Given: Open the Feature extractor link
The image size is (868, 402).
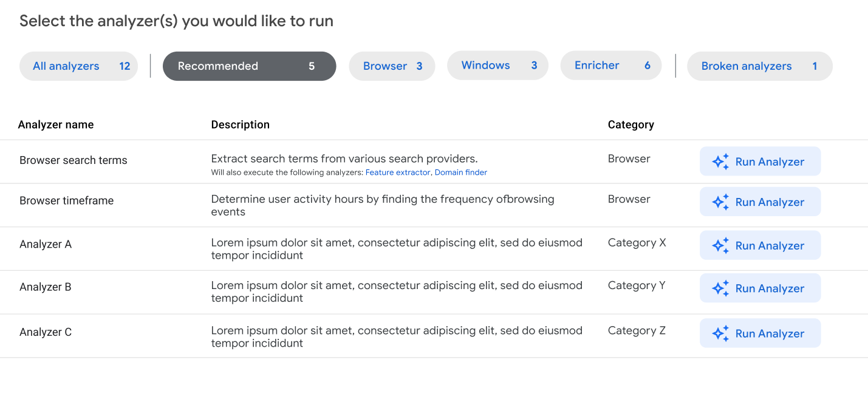Looking at the screenshot, I should tap(398, 172).
